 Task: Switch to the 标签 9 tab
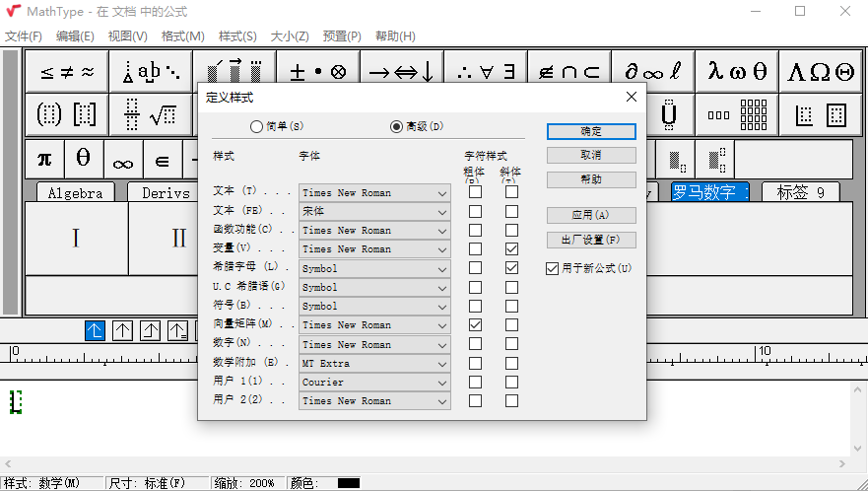click(x=800, y=192)
